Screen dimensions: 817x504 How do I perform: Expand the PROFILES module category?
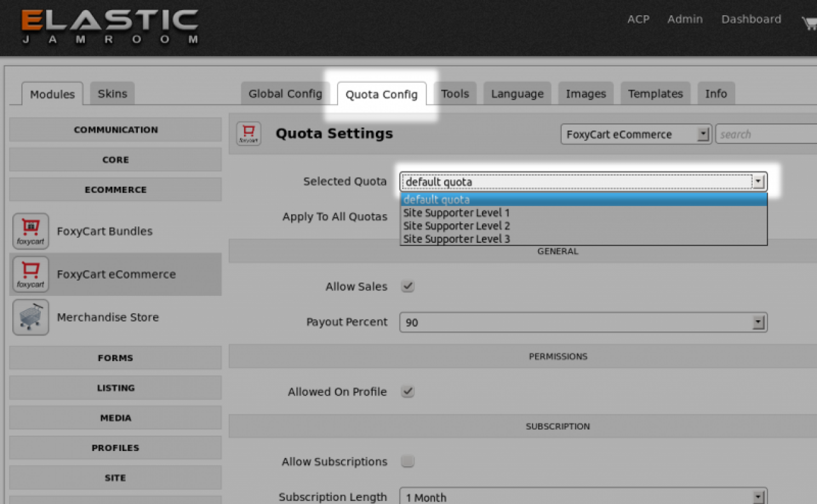(116, 448)
